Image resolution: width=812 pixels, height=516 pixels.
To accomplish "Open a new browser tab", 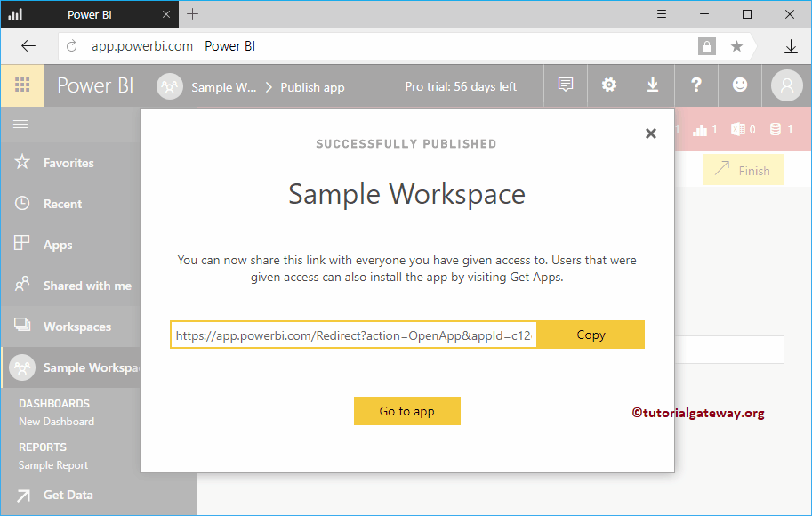I will 193,14.
